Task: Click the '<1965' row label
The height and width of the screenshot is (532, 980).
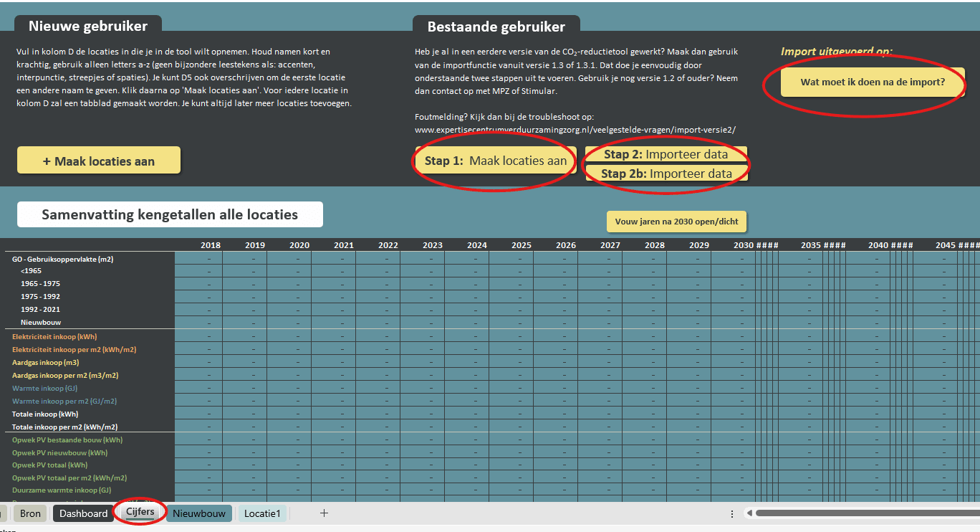Action: pos(31,271)
